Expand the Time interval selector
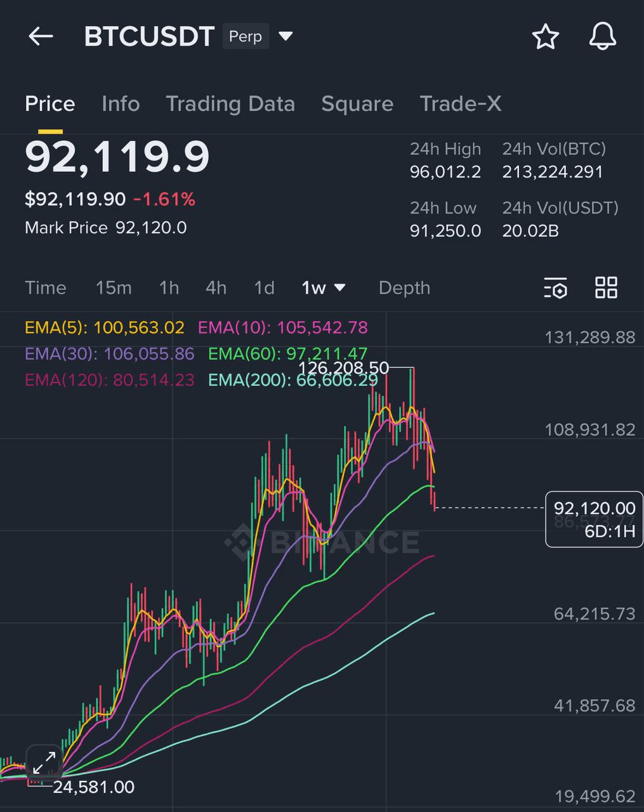The height and width of the screenshot is (812, 644). [45, 288]
